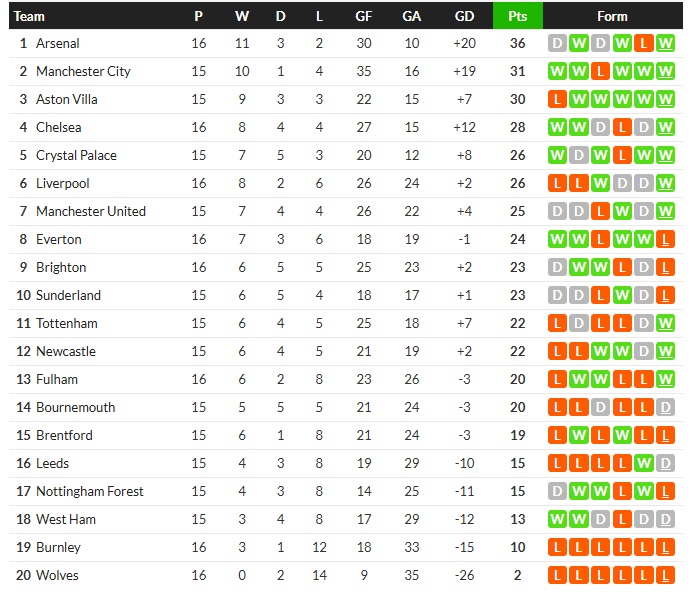Sort table by the Pts column header
The height and width of the screenshot is (596, 695).
517,16
